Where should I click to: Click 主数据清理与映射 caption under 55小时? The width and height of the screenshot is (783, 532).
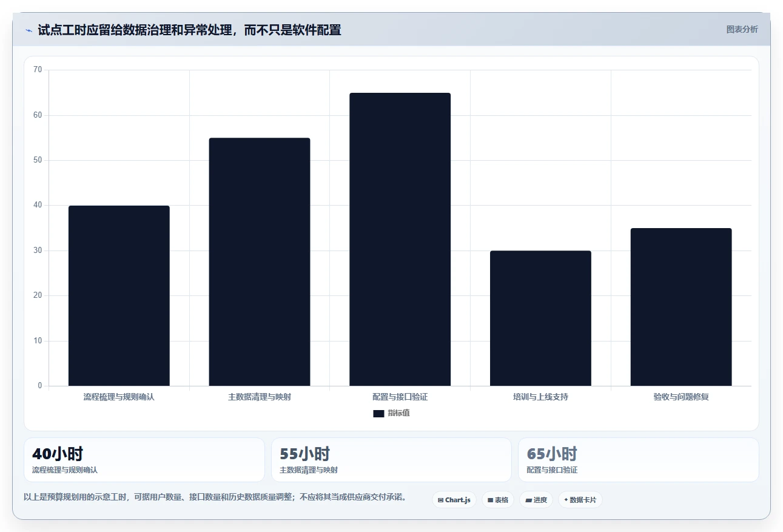(309, 470)
